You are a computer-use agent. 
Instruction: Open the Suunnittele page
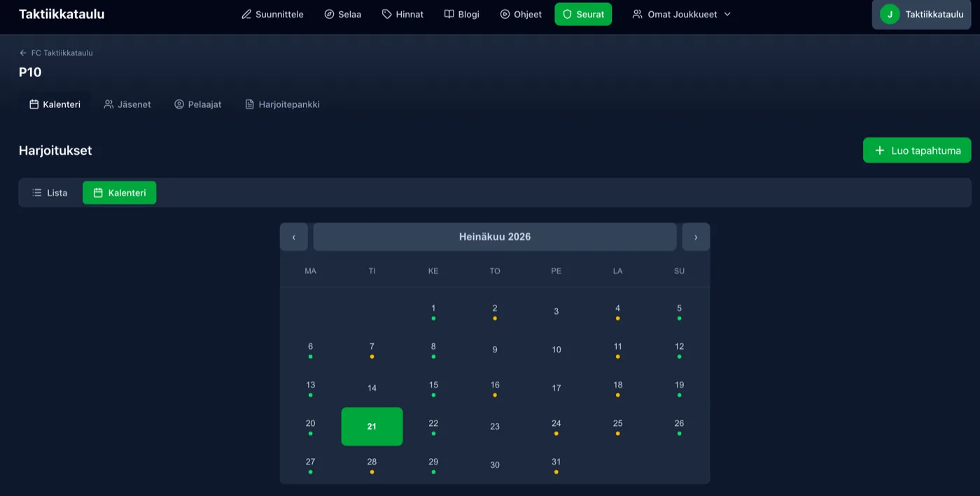click(x=272, y=14)
